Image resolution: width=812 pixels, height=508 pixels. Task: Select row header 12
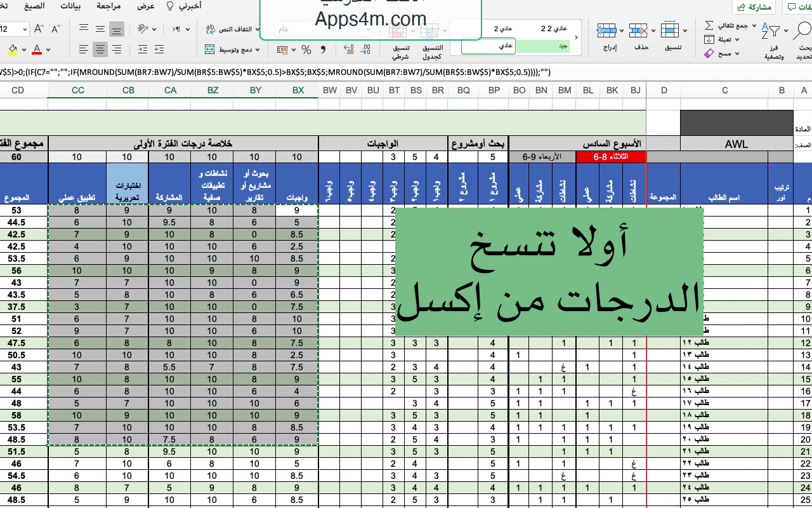803,343
